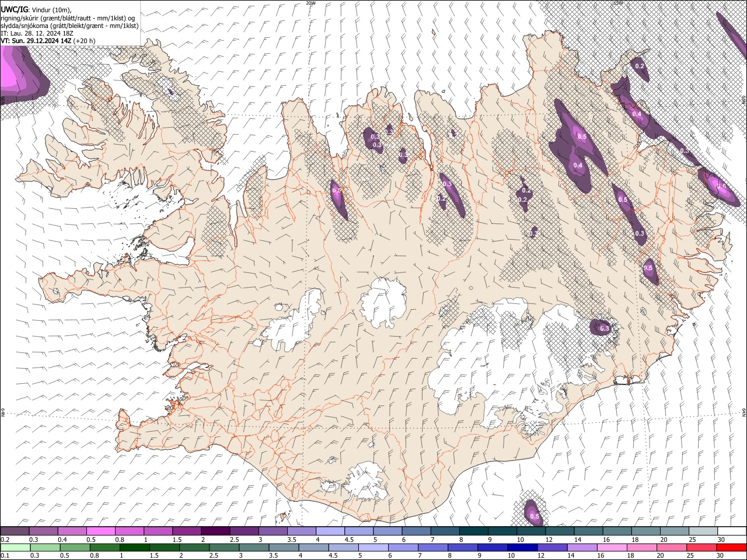This screenshot has width=747, height=560.
Task: Pick the lavender 4 swatch in the upper legend row
Action: [x=329, y=531]
